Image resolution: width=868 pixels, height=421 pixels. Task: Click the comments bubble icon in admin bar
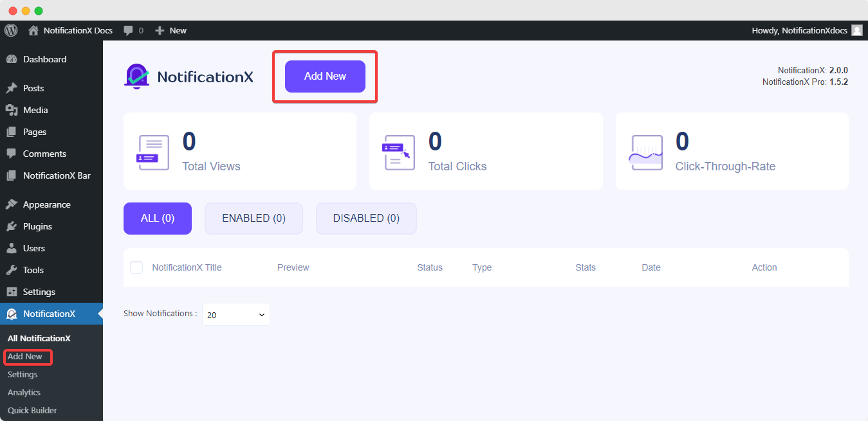(129, 30)
